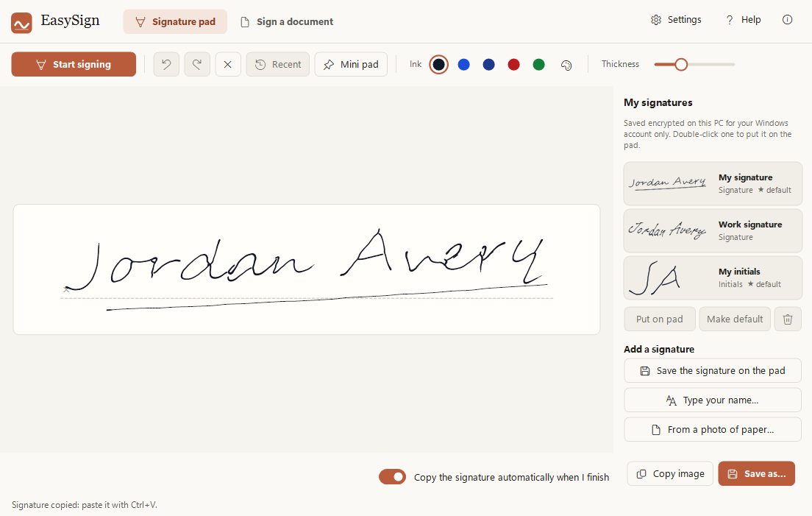
Task: Select the Work signature saved card
Action: click(x=713, y=230)
